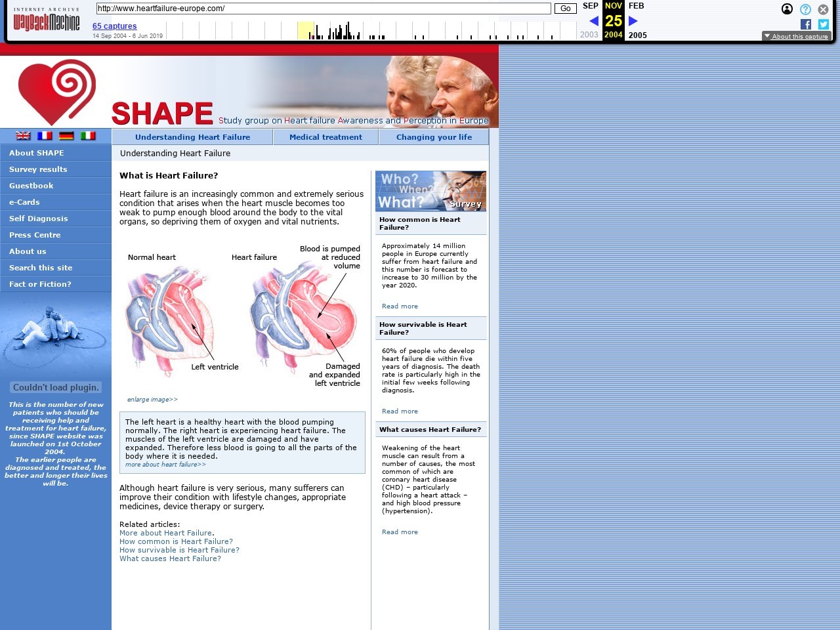Expand the About this capture dropdown
840x630 pixels.
tap(796, 36)
